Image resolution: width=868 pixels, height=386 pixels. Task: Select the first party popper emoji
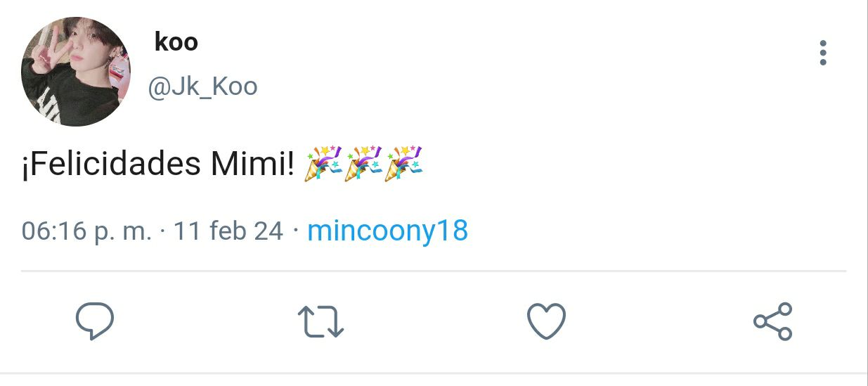click(323, 162)
